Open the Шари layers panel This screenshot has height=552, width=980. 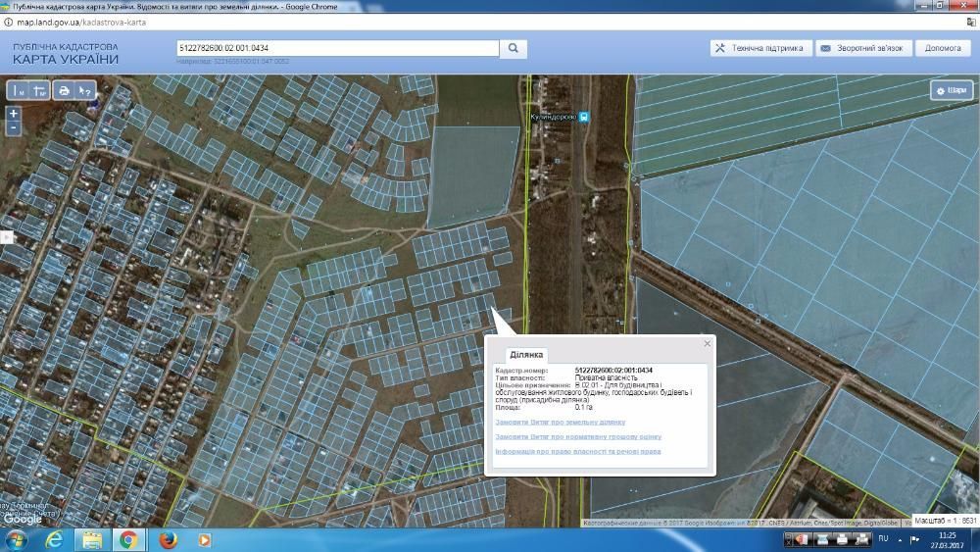coord(952,90)
